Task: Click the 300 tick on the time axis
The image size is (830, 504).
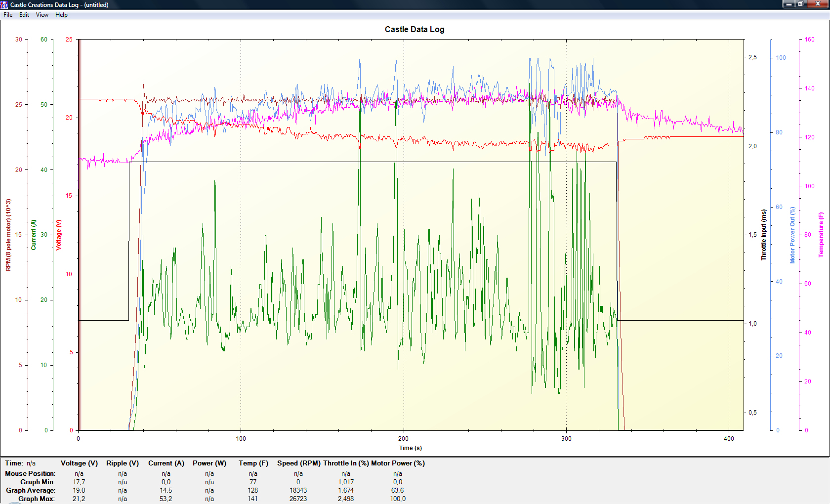Action: click(566, 439)
